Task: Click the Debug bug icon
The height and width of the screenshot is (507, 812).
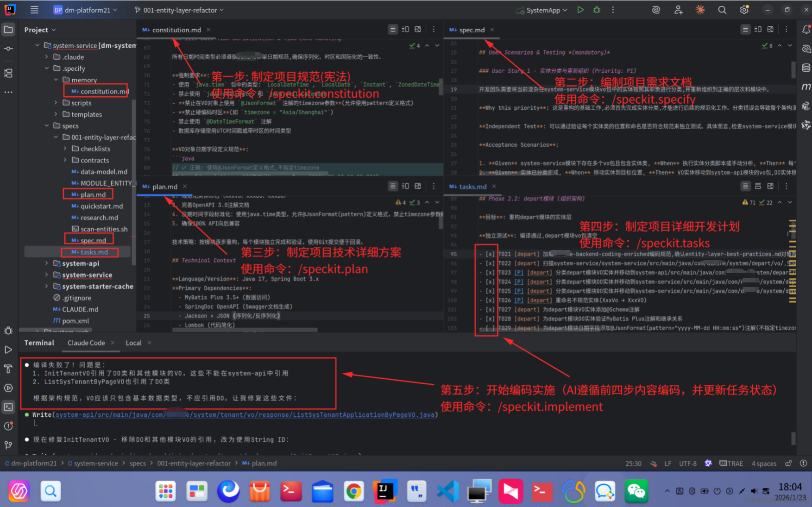Action: [x=597, y=10]
